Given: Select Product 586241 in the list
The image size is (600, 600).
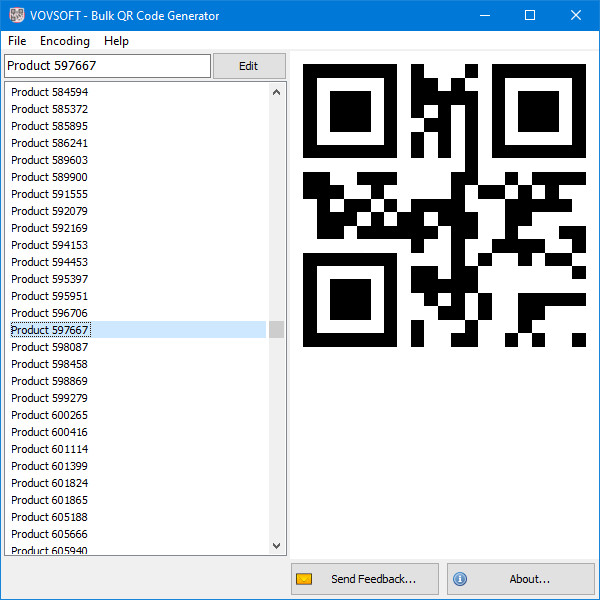Looking at the screenshot, I should point(138,143).
